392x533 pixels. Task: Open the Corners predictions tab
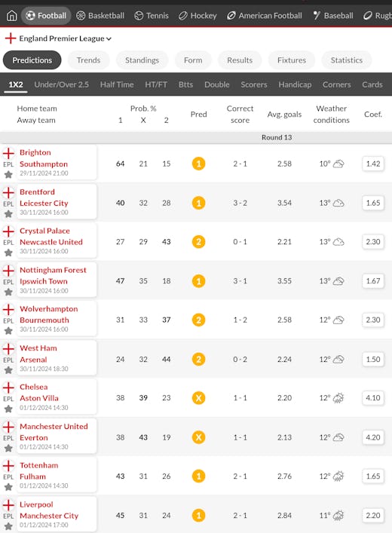336,84
